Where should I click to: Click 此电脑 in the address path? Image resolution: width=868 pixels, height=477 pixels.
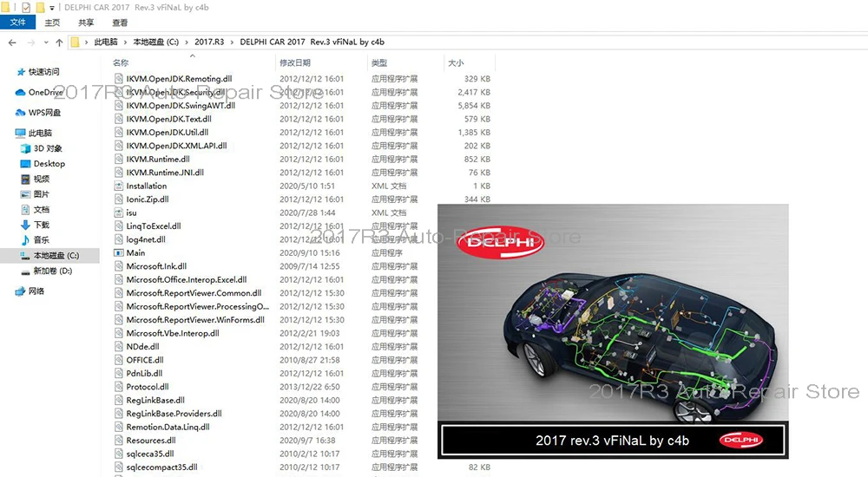coord(106,42)
